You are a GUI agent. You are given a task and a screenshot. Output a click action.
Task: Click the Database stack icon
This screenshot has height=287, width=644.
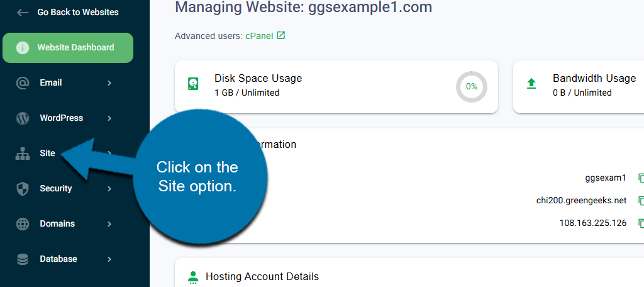(23, 259)
